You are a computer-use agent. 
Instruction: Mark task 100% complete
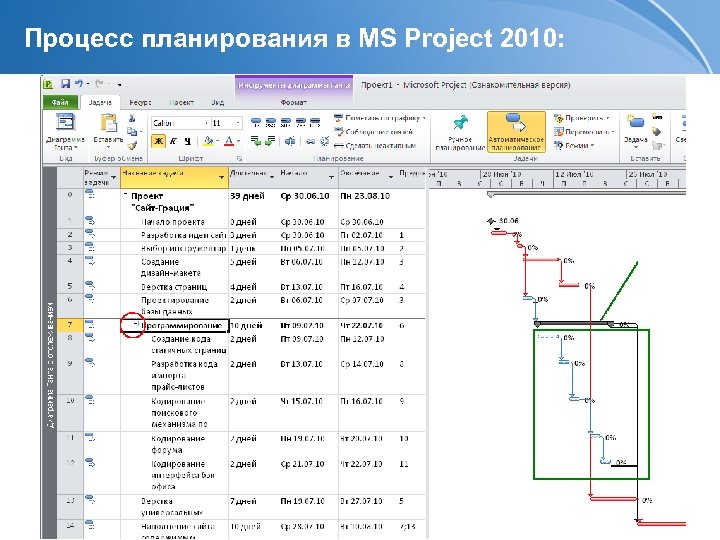pyautogui.click(x=315, y=122)
